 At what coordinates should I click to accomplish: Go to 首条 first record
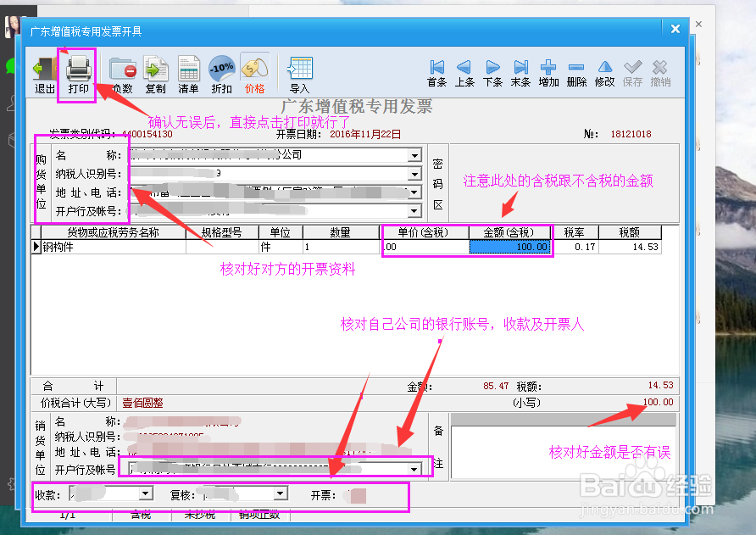click(x=436, y=74)
